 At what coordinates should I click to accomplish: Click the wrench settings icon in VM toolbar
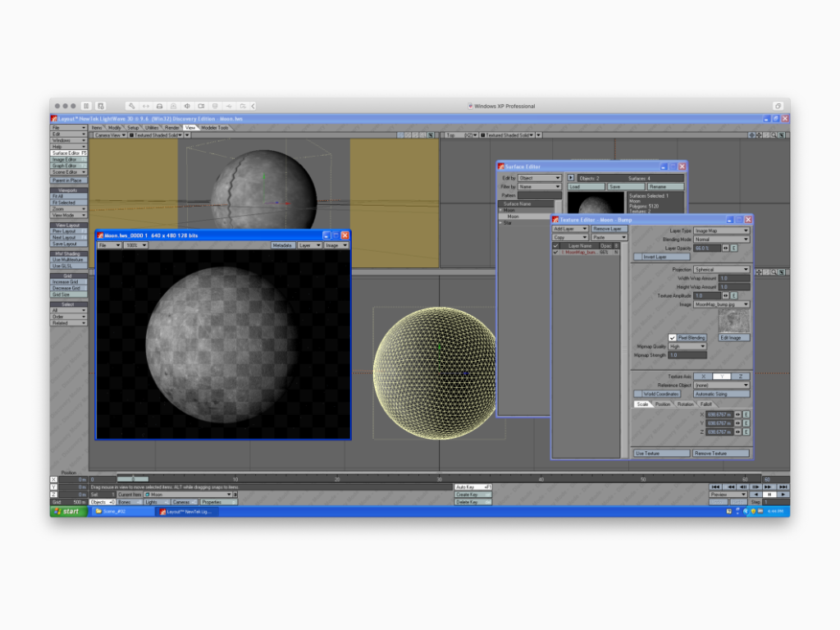(x=131, y=106)
